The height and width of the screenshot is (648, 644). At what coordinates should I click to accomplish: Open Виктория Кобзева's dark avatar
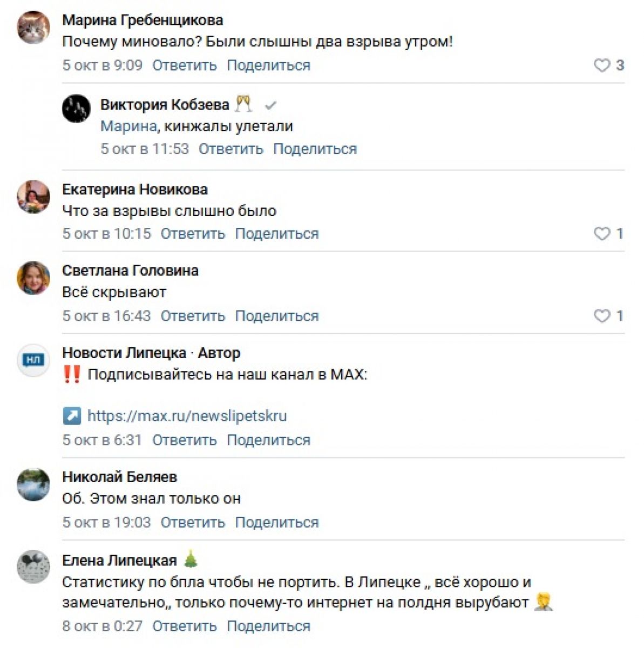pos(76,108)
